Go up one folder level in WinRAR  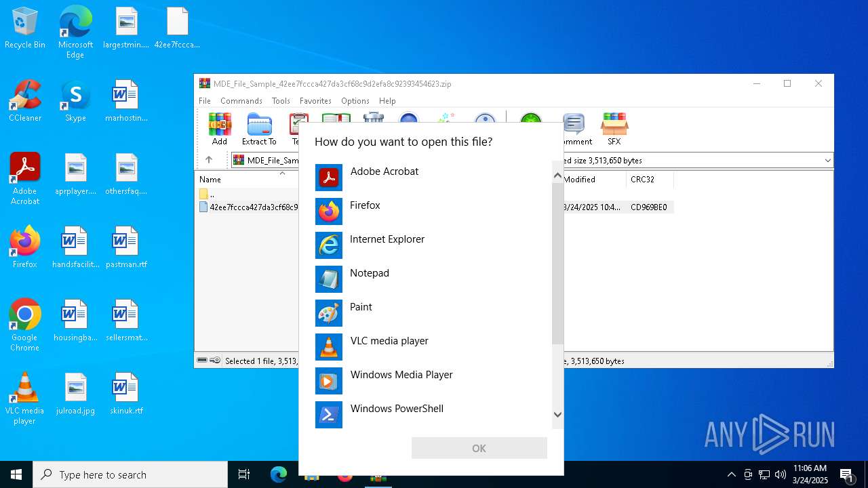coord(209,160)
